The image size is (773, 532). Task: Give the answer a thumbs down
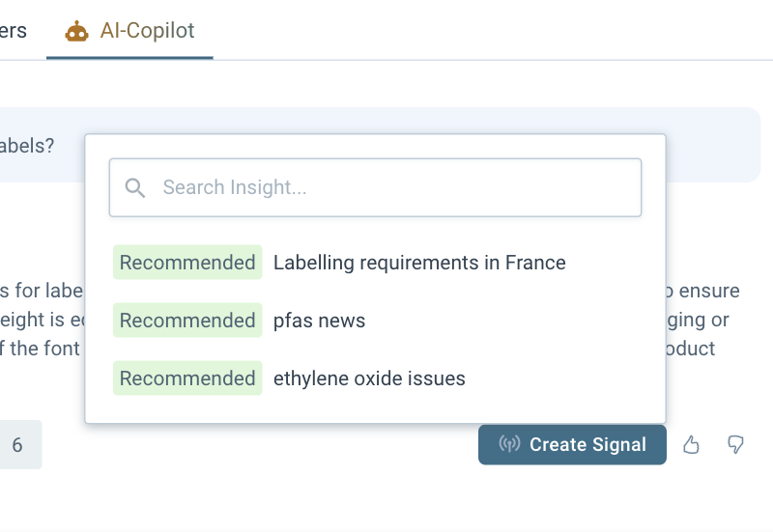point(736,445)
